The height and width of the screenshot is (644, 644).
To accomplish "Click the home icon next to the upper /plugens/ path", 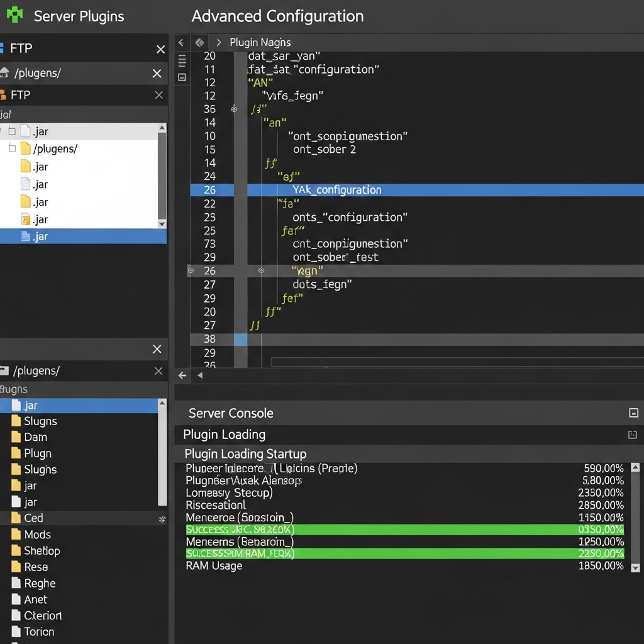I will pyautogui.click(x=4, y=73).
